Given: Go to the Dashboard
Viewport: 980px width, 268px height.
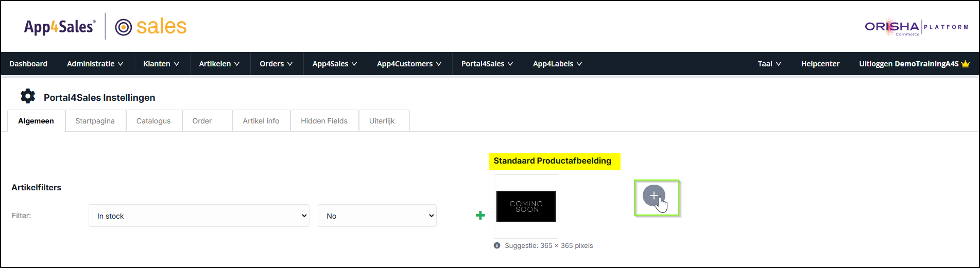Looking at the screenshot, I should tap(28, 64).
